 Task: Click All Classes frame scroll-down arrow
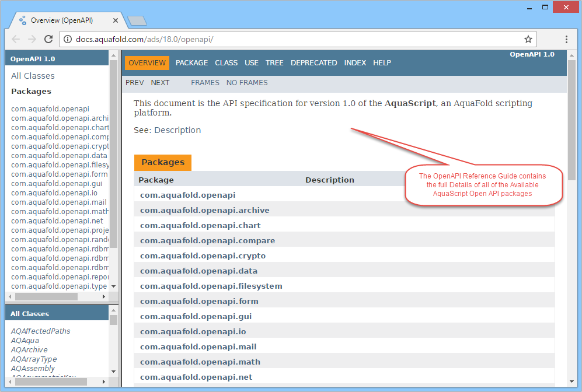(x=114, y=371)
